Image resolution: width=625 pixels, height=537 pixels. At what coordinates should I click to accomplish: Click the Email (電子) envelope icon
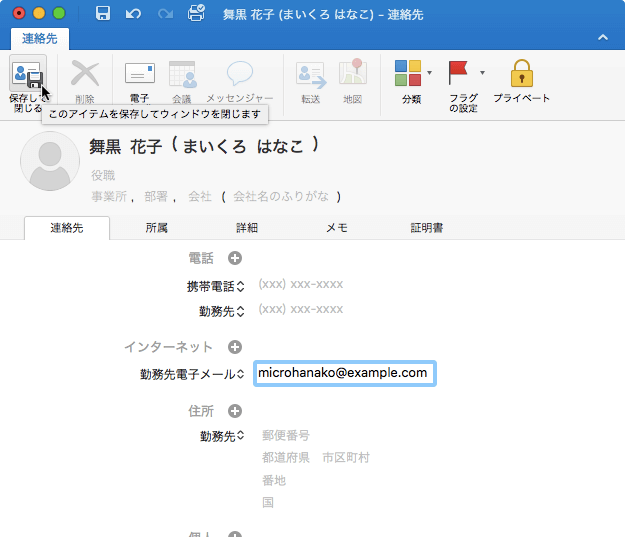(x=140, y=73)
